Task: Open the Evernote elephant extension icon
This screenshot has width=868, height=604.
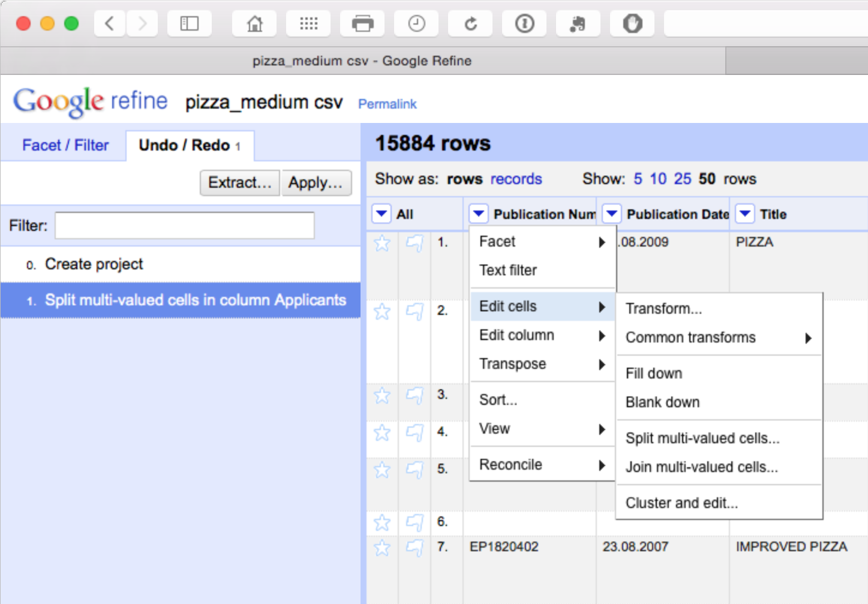Action: pos(578,24)
